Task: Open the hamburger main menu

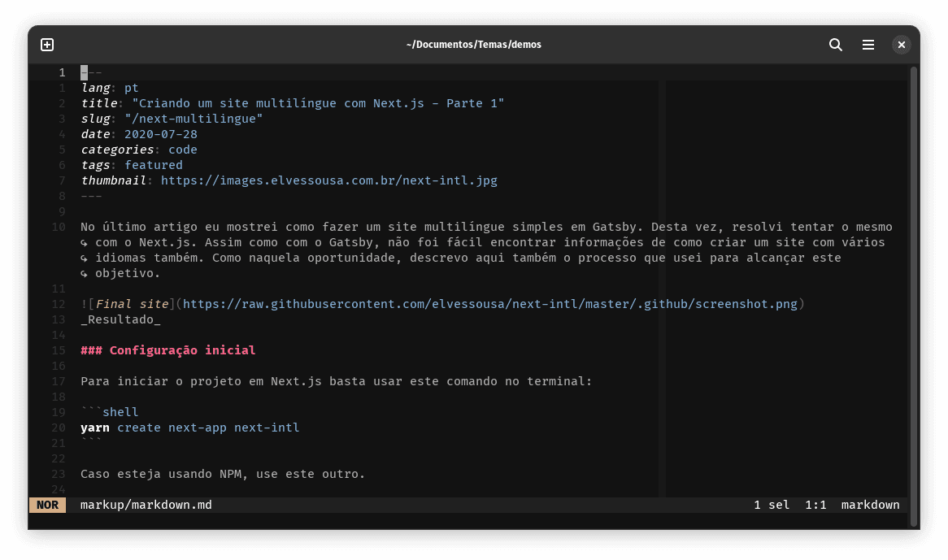Action: coord(868,45)
